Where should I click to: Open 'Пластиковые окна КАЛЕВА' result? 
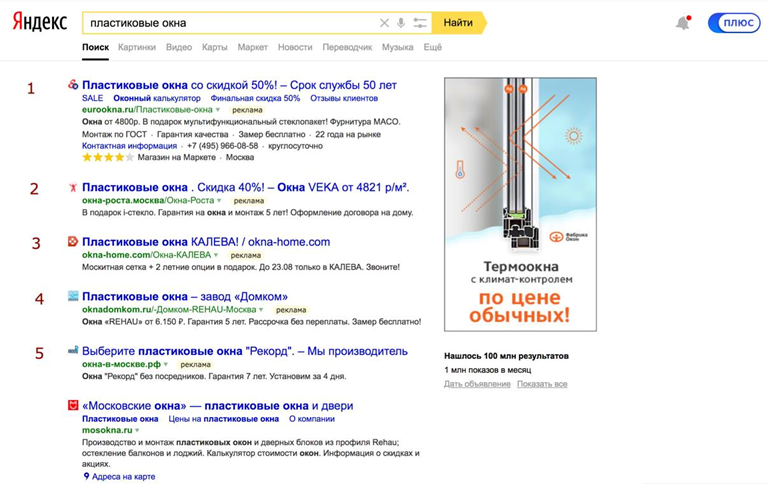pyautogui.click(x=206, y=242)
